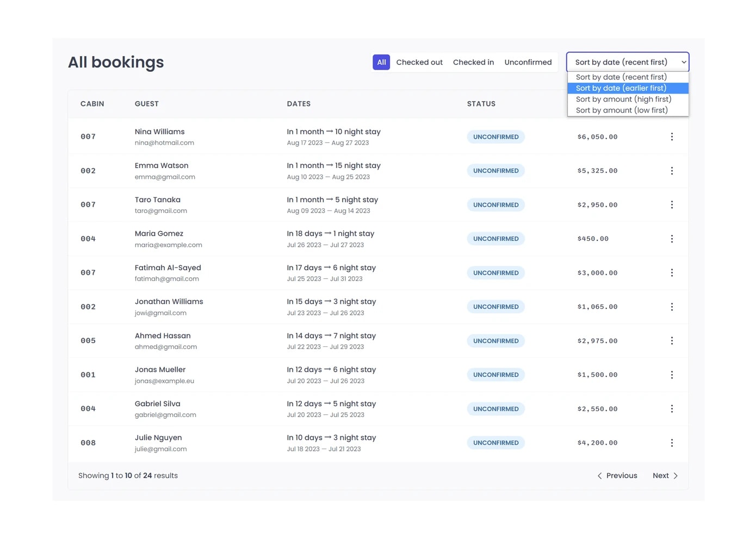Viewport: 756px width, 540px height.
Task: Click the amount $5,325.00
Action: (x=597, y=171)
